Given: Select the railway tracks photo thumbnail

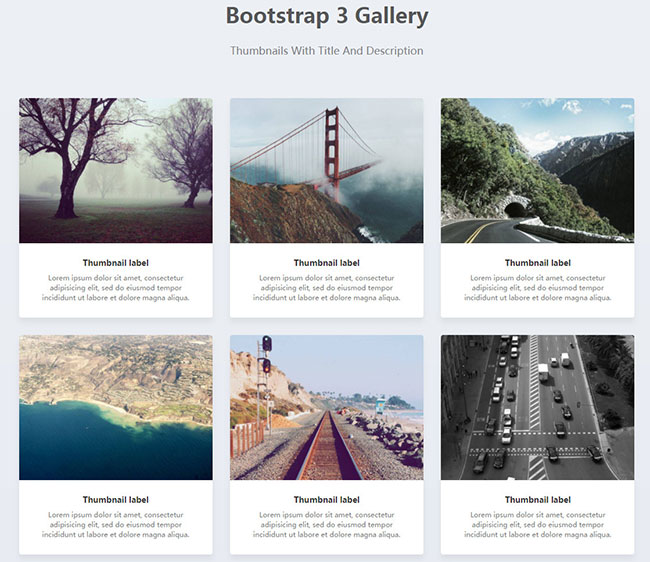Looking at the screenshot, I should [326, 407].
